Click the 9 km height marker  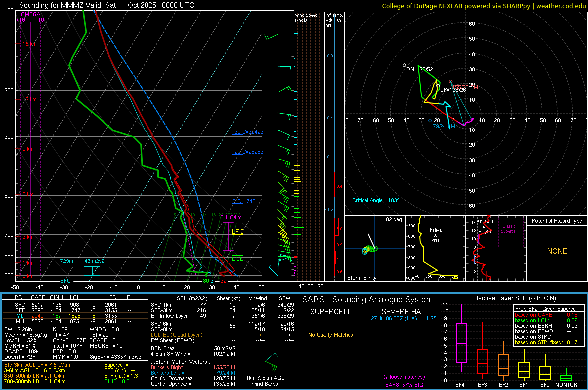coord(27,149)
